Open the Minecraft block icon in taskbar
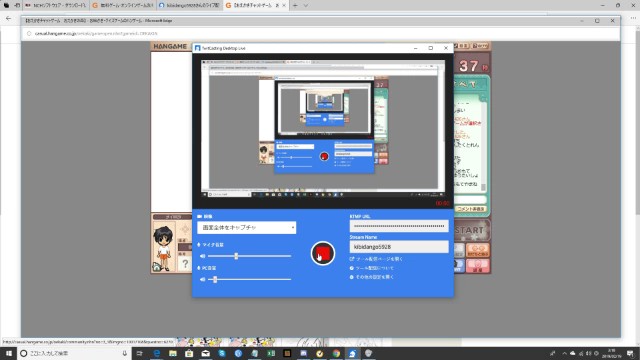640x360 pixels. click(x=287, y=353)
